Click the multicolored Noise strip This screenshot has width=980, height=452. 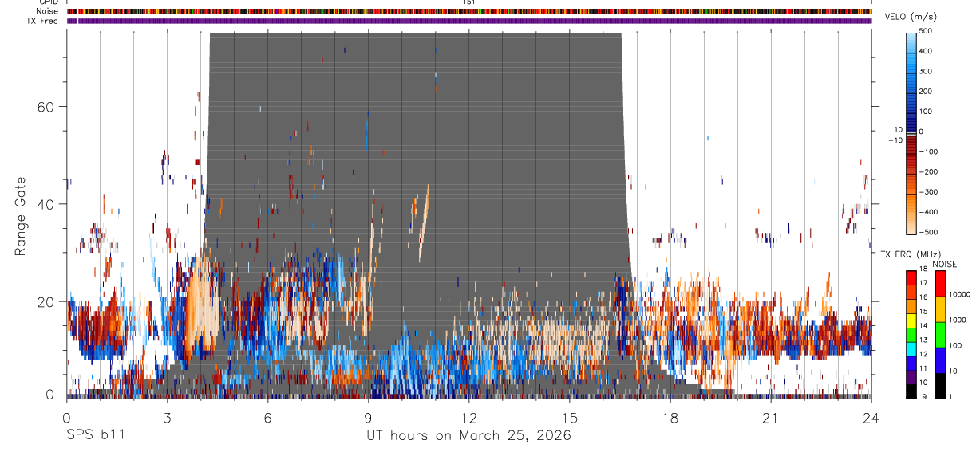click(x=469, y=11)
